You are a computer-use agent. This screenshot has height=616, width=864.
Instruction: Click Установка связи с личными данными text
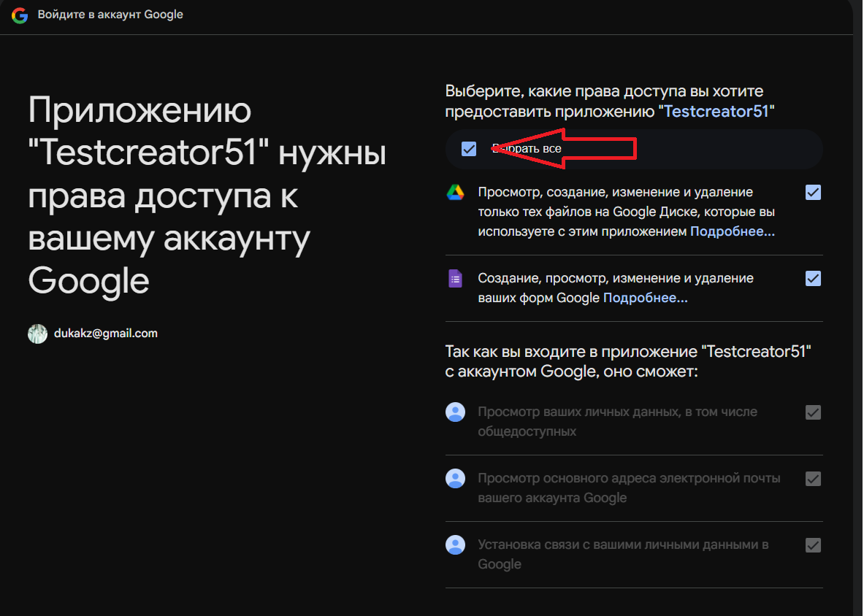click(623, 555)
